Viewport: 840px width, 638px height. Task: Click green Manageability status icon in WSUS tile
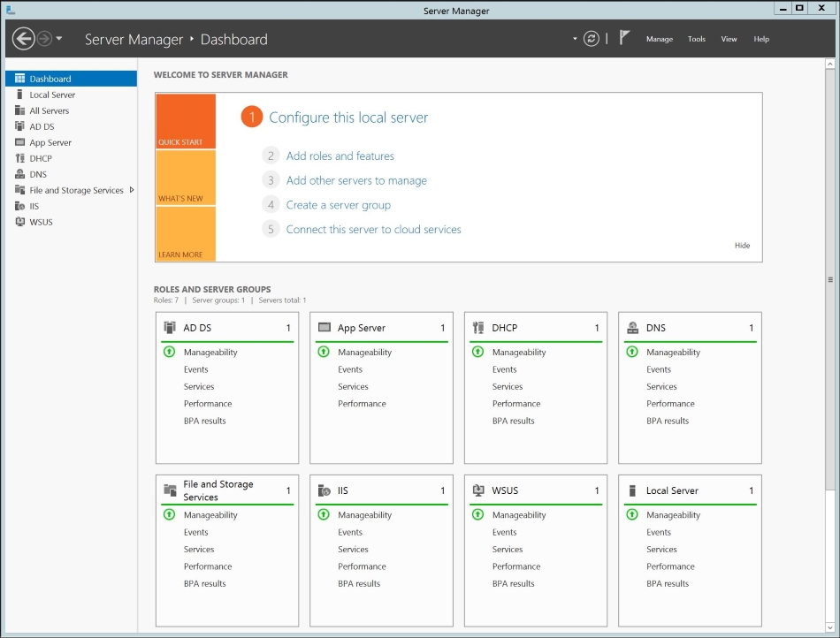(478, 514)
